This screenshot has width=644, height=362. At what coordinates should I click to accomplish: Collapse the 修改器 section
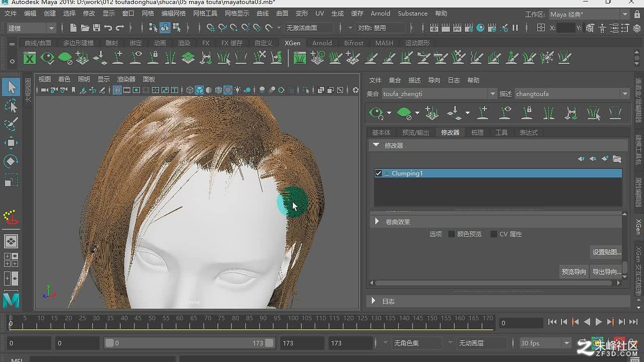(376, 145)
